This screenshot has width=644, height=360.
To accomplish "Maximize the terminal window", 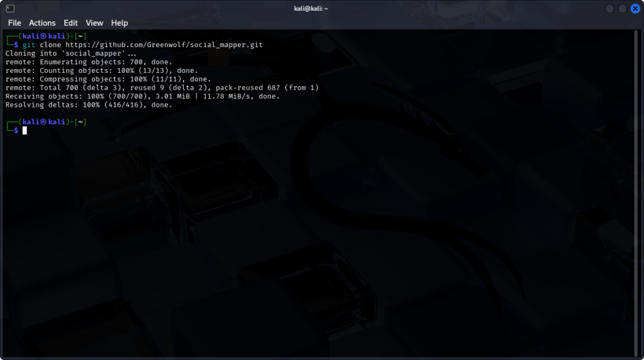I will [x=622, y=8].
